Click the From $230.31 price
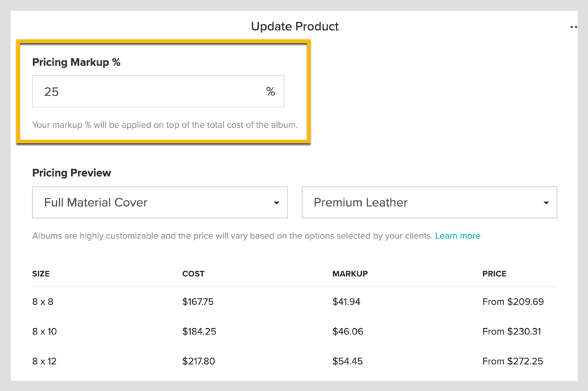The image size is (588, 391). [512, 331]
